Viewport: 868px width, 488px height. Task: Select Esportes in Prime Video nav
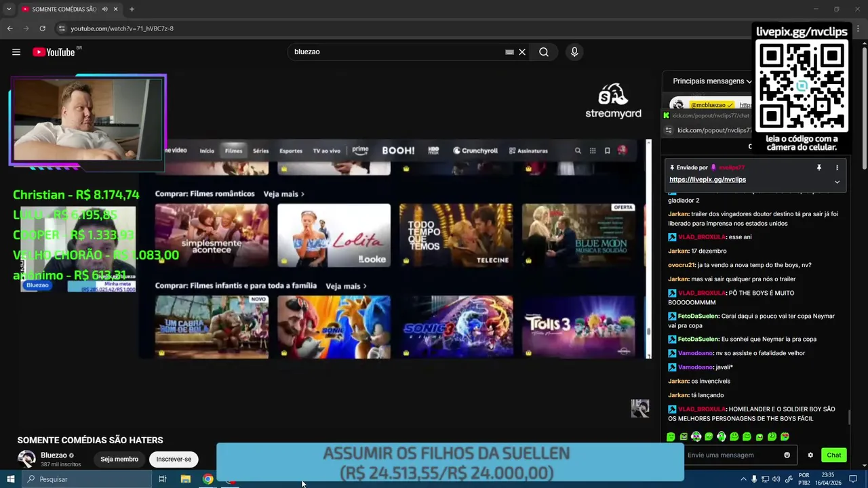(291, 150)
